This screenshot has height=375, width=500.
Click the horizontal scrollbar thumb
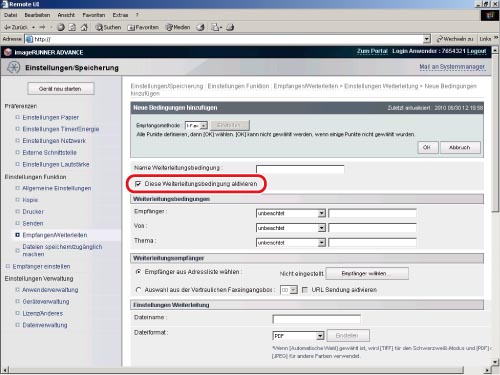tap(236, 370)
